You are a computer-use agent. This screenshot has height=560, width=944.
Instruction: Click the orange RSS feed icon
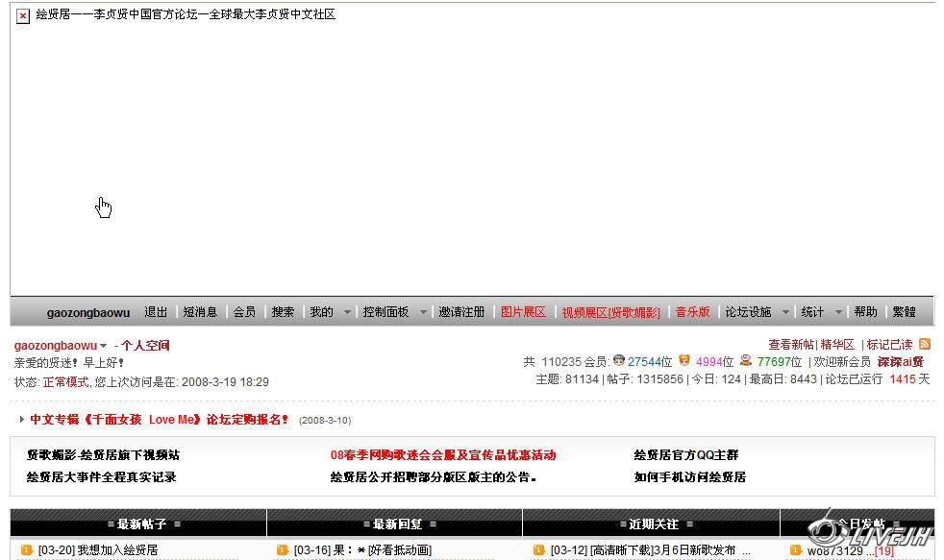tap(925, 344)
